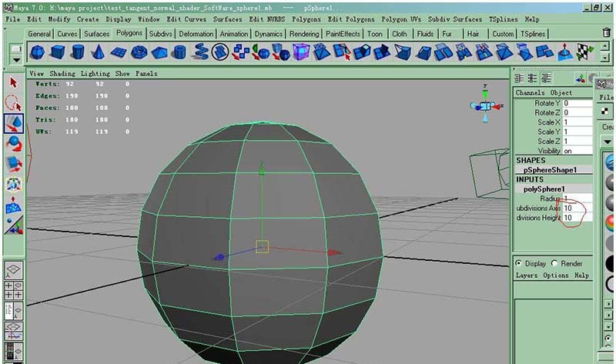The image size is (616, 364).
Task: Select the pSphereShape1 shape node
Action: 550,169
